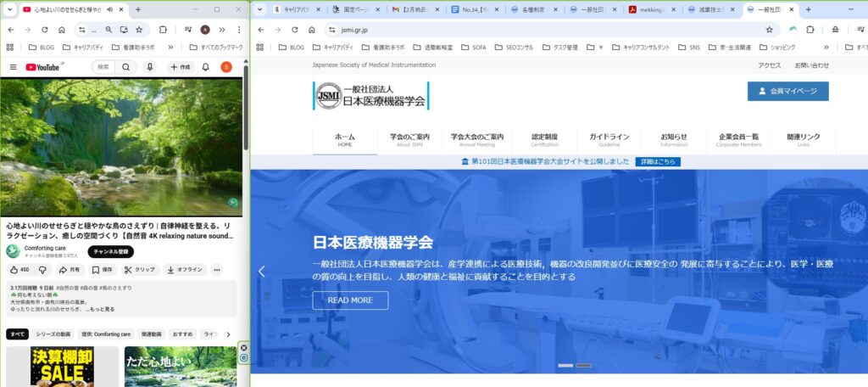868x387 pixels.
Task: Open site info icon beside jsmi.gr.jp
Action: [x=331, y=30]
